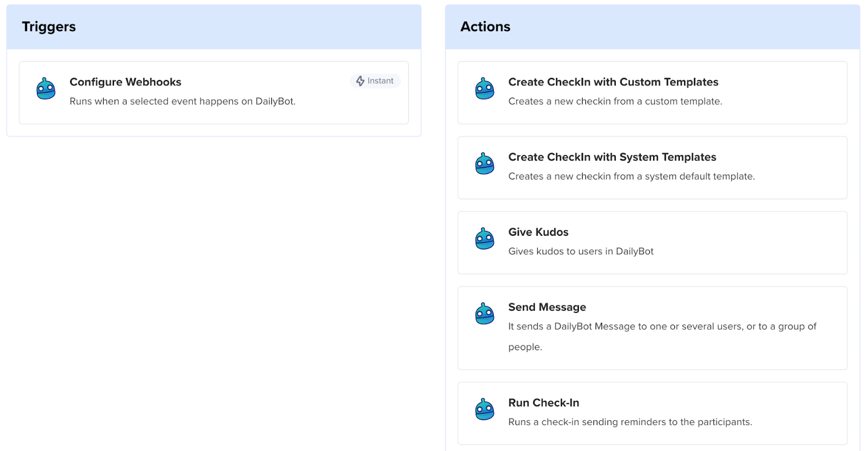
Task: Click the Triggers section heading
Action: click(x=49, y=27)
